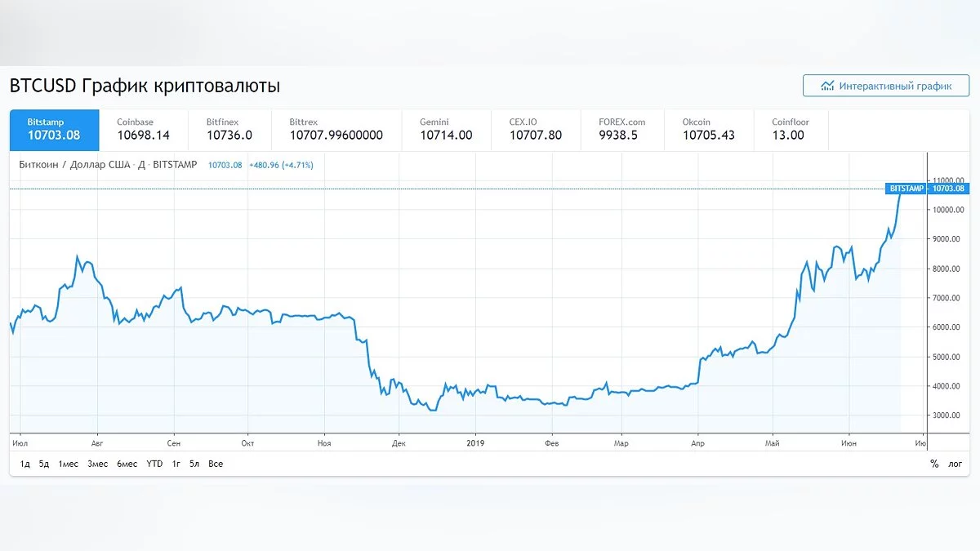980x551 pixels.
Task: Show the full Все time range
Action: (216, 464)
